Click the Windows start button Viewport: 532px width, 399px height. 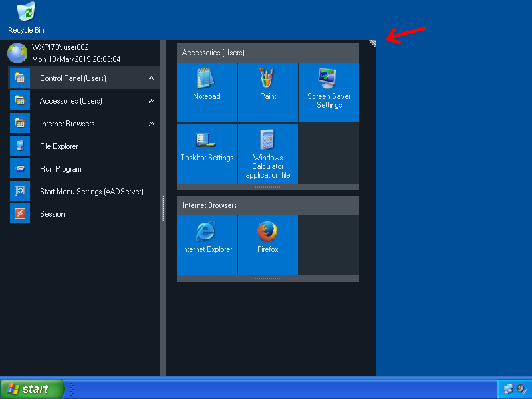click(x=32, y=389)
